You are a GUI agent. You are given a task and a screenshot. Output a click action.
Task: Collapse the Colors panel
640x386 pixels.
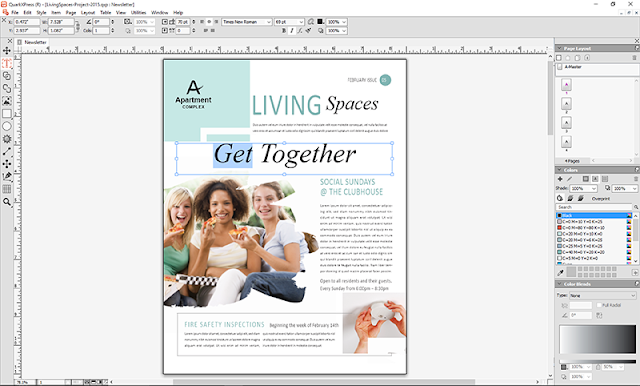point(560,170)
